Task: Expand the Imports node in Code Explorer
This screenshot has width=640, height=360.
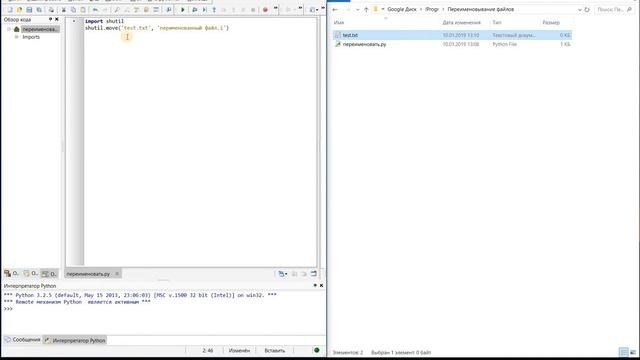Action: 17,37
